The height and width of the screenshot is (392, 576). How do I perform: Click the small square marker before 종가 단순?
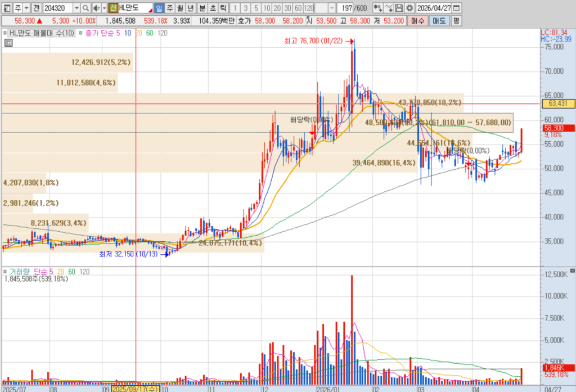pyautogui.click(x=80, y=33)
